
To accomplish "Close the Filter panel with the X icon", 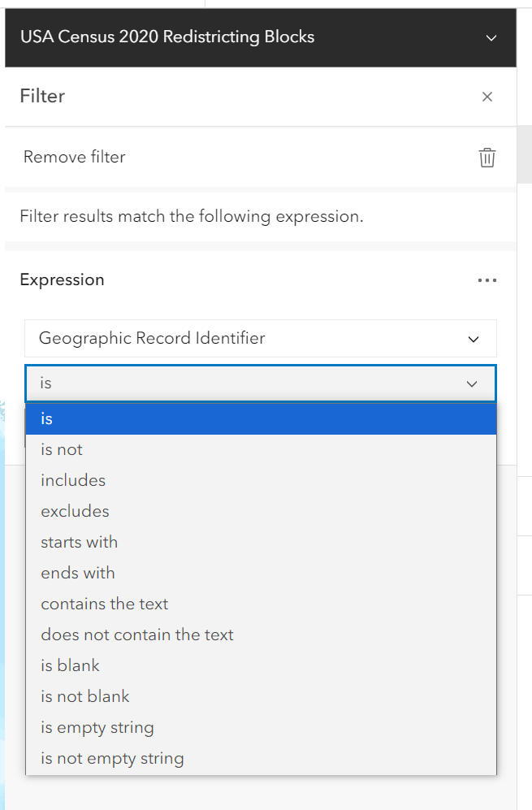I will pyautogui.click(x=487, y=96).
